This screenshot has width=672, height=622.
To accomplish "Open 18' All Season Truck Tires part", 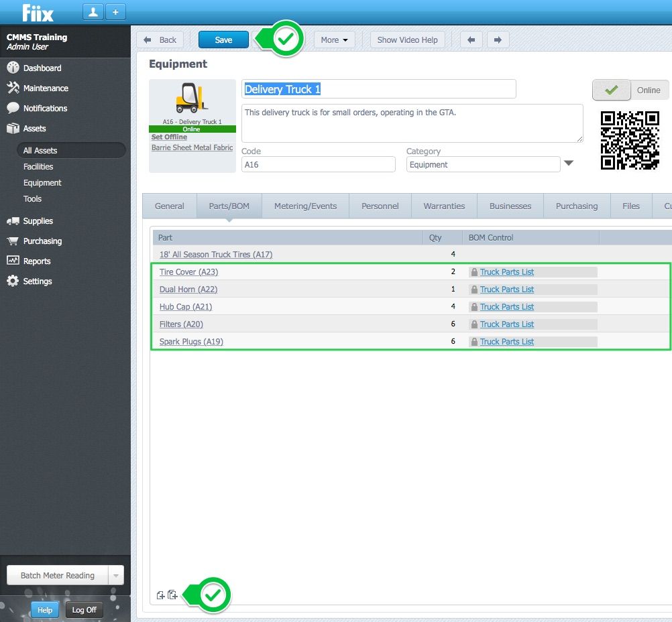I will point(215,255).
